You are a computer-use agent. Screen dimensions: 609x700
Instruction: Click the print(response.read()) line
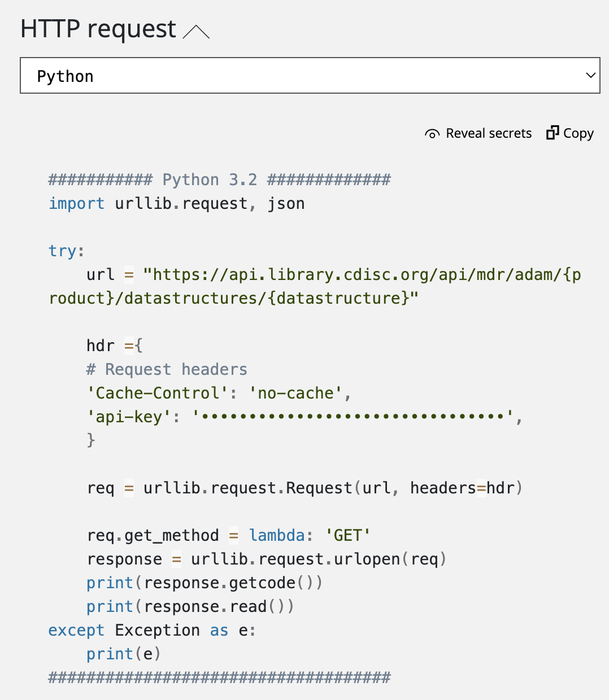190,607
